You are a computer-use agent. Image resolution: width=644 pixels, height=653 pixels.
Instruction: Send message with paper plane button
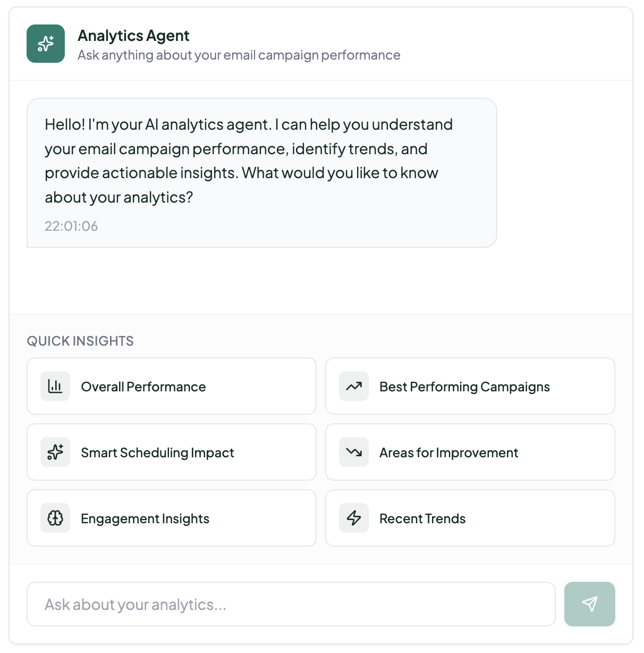590,604
